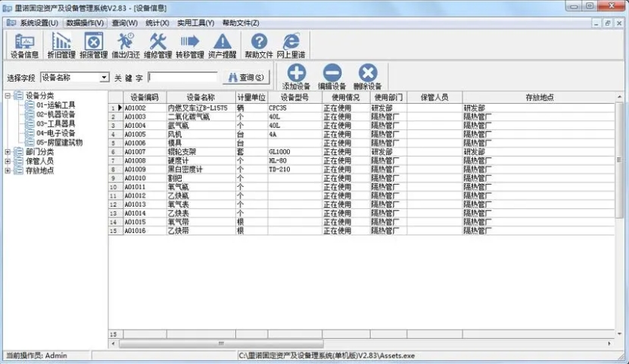
Task: Open the 帮助文件(Z) menu
Action: tap(241, 23)
